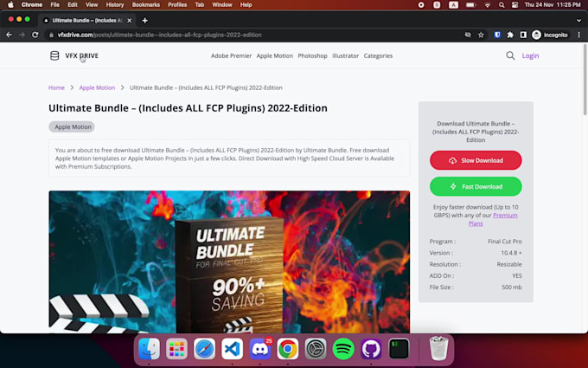Reload the page with the refresh icon
This screenshot has height=368, width=588.
[35, 35]
